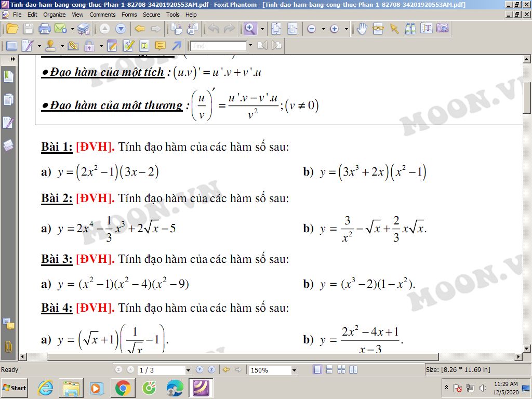This screenshot has width=532, height=399.
Task: Click the scanner create-PDF icon
Action: [x=84, y=29]
